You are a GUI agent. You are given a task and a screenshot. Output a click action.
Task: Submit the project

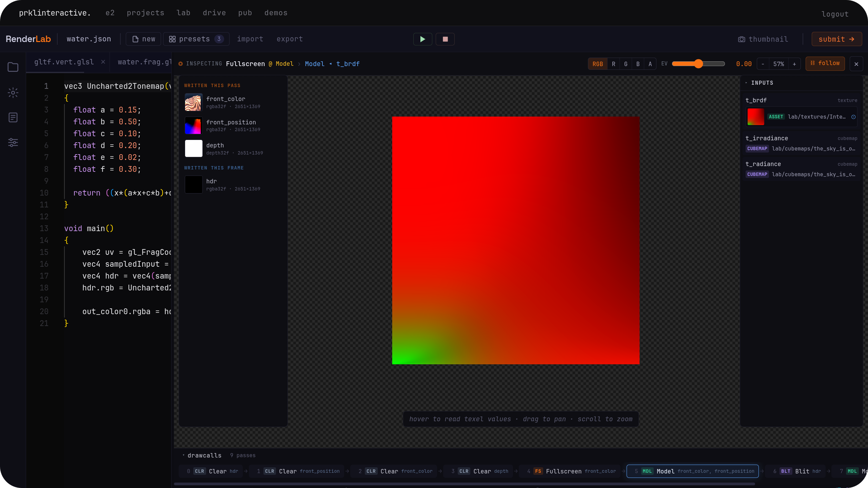pos(836,39)
